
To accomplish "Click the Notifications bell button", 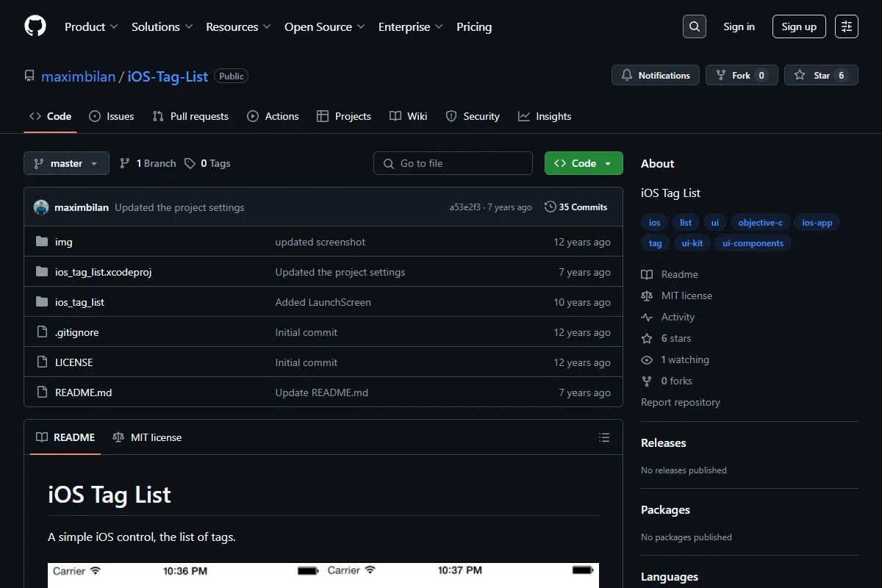I will coord(656,76).
